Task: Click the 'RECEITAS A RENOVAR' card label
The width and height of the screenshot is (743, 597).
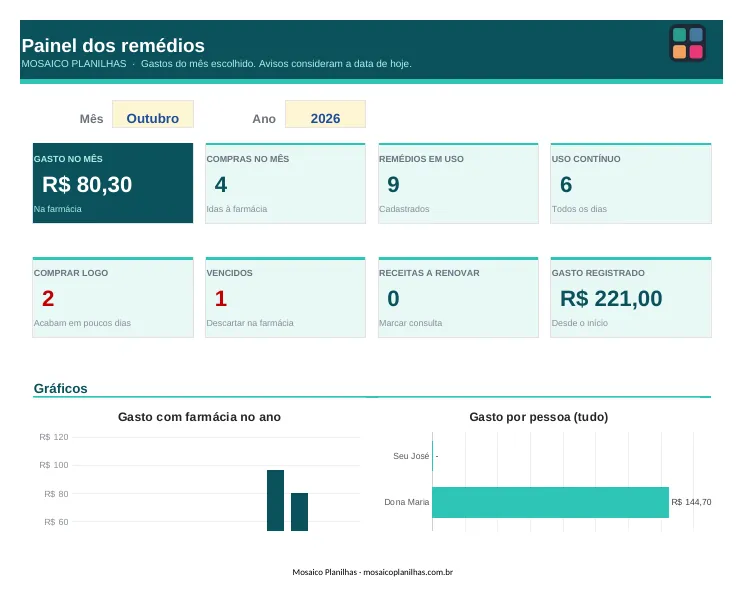Action: [x=429, y=273]
